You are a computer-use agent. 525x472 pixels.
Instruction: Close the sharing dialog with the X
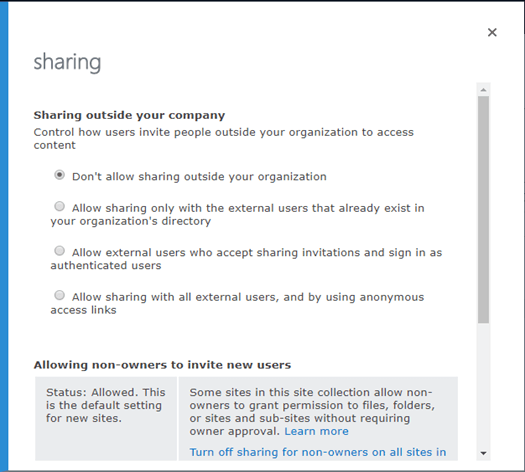[x=492, y=32]
